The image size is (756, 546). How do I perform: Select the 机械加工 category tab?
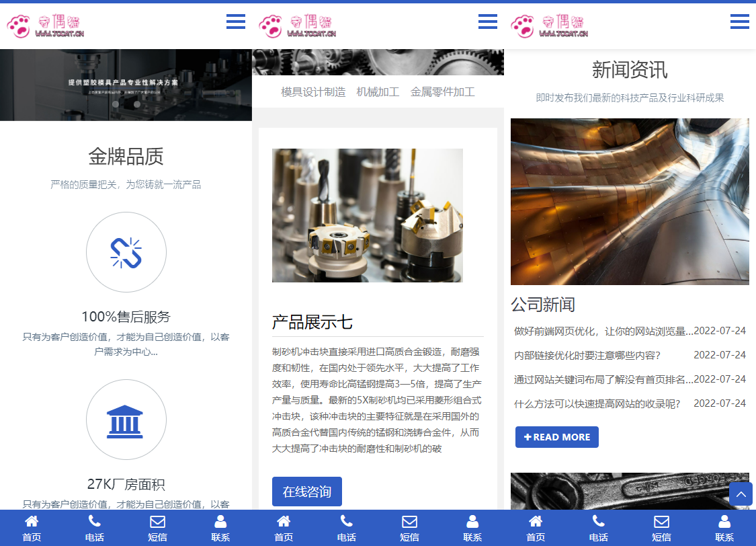pyautogui.click(x=378, y=91)
